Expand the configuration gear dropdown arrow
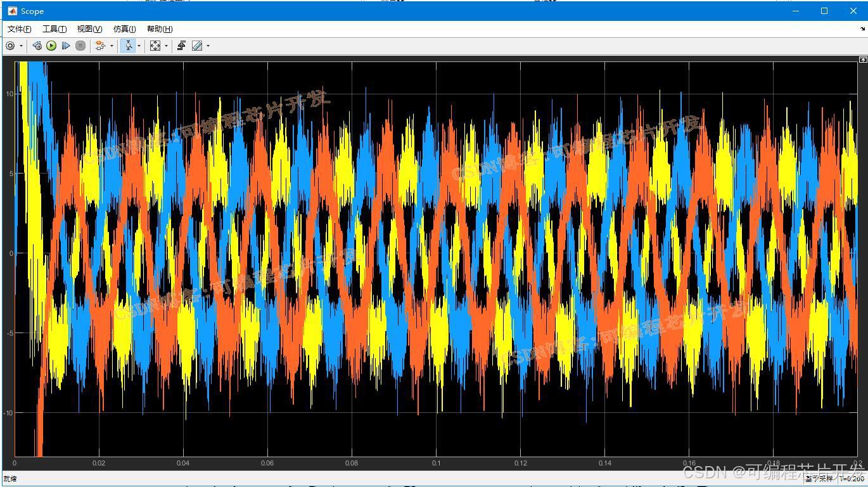The height and width of the screenshot is (487, 868). [21, 46]
